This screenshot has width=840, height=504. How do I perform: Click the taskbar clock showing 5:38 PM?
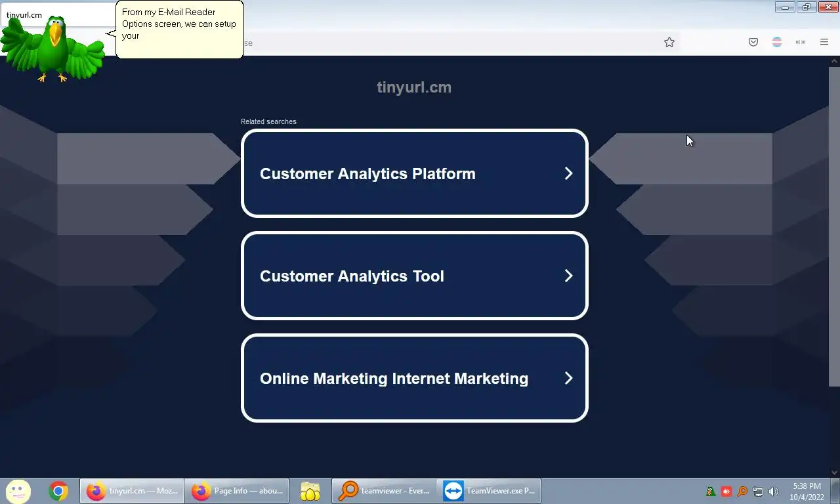pyautogui.click(x=807, y=492)
